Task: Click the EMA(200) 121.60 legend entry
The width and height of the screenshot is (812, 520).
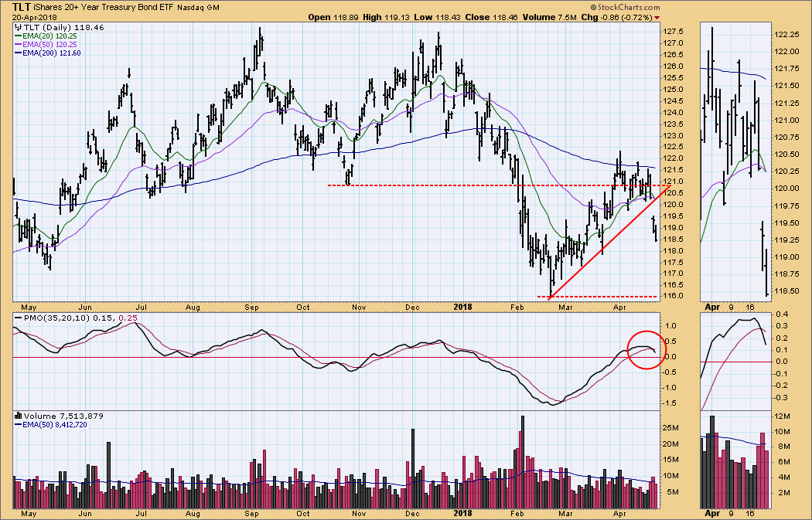Action: (x=48, y=53)
